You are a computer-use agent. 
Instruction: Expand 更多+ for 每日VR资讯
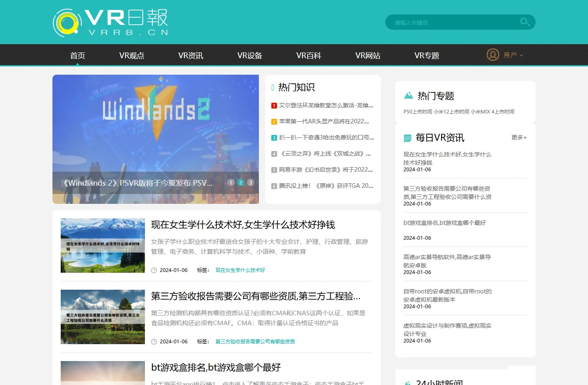click(519, 137)
